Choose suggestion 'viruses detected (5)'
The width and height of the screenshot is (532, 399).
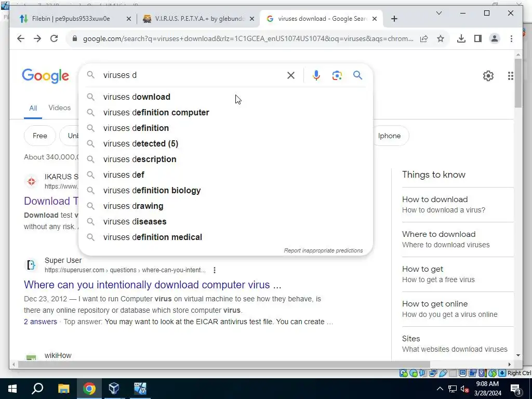[x=225, y=143]
